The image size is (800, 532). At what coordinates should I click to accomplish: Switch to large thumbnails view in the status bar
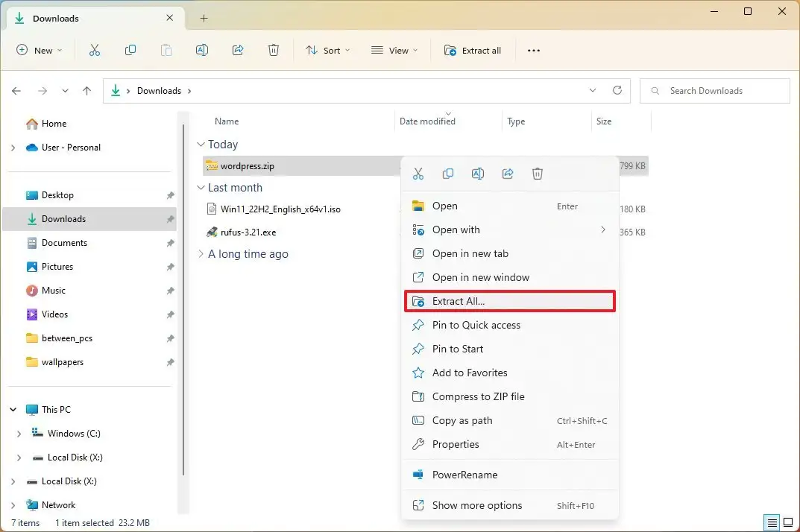788,523
